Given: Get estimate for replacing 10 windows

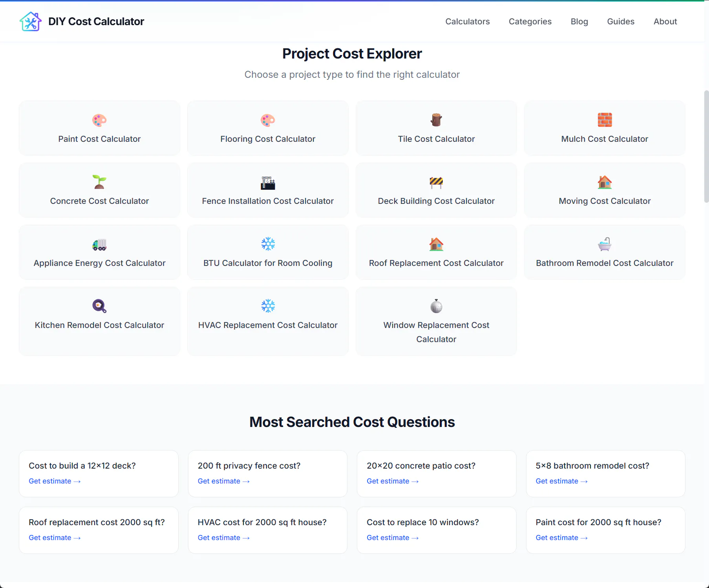Looking at the screenshot, I should pyautogui.click(x=393, y=538).
